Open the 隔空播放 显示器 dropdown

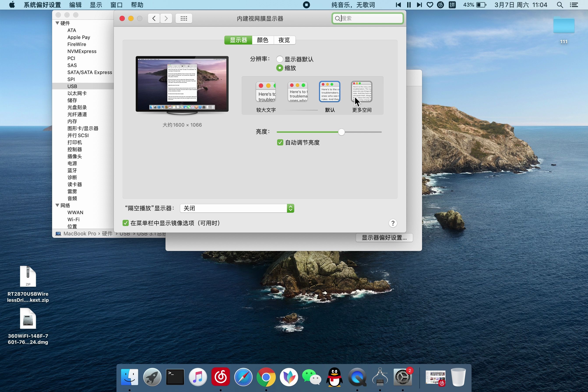237,208
